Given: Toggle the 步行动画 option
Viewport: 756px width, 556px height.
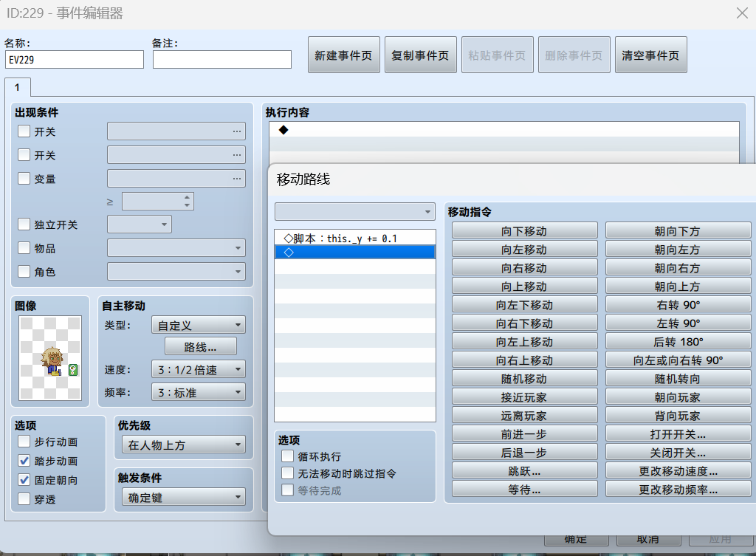Looking at the screenshot, I should pos(24,442).
